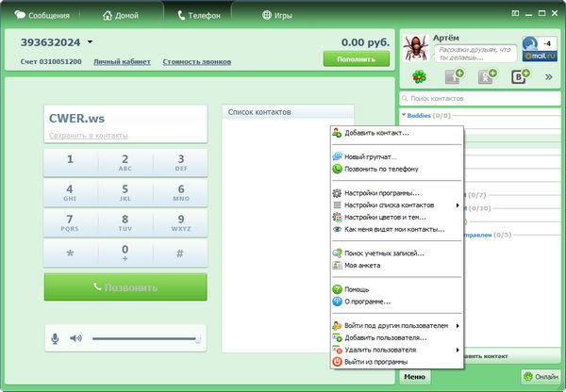Tap the hash key on keypad
Screen dimensions: 566x392
181,253
